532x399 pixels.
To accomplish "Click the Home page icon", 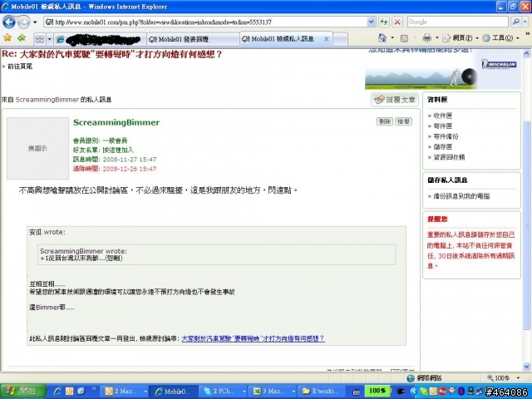I will 382,38.
